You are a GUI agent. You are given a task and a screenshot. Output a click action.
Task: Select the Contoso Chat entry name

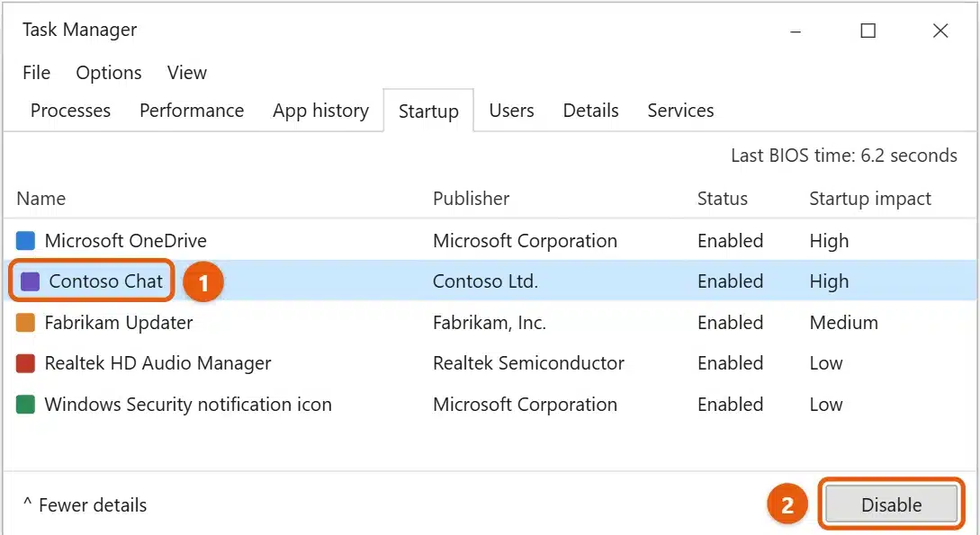pos(105,281)
